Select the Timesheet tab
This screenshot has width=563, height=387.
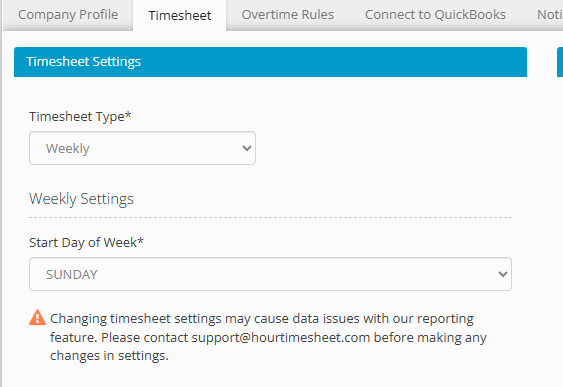point(180,15)
